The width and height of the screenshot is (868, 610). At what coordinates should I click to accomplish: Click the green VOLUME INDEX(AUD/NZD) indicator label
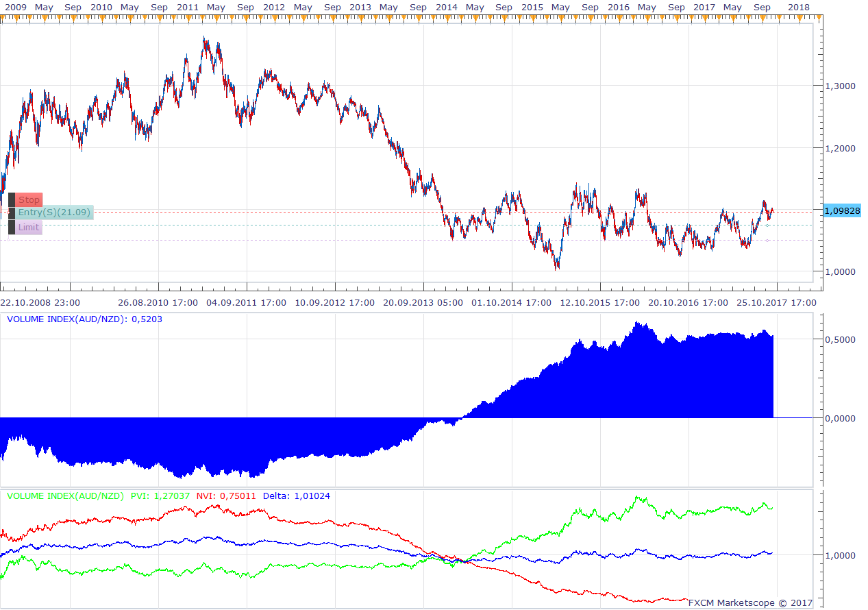coord(66,496)
